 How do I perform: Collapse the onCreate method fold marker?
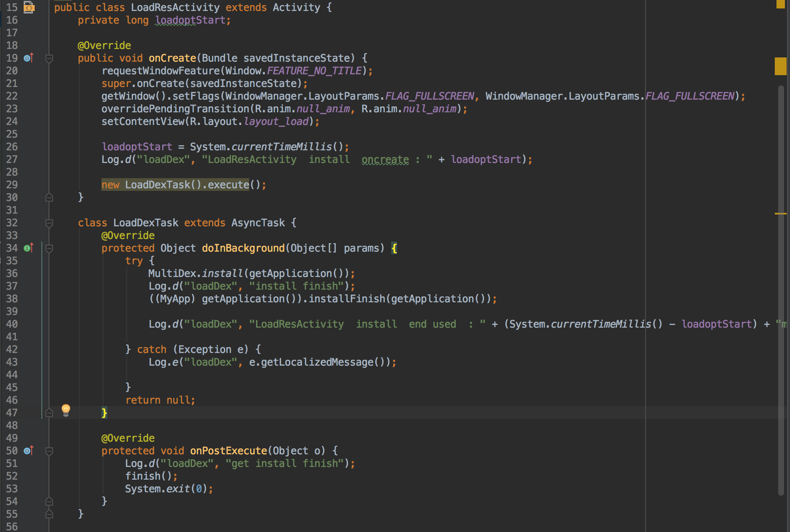[x=49, y=58]
